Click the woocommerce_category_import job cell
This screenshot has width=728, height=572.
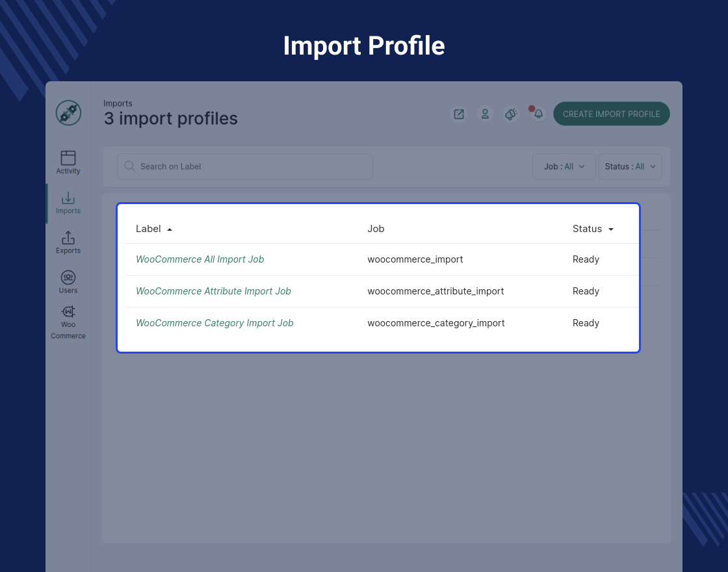tap(436, 323)
